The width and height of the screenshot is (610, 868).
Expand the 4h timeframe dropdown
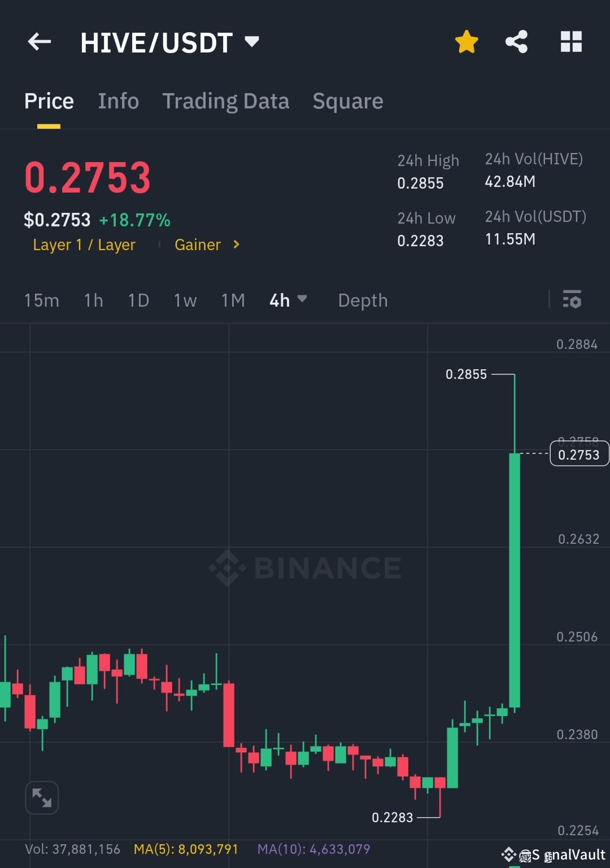pos(288,300)
